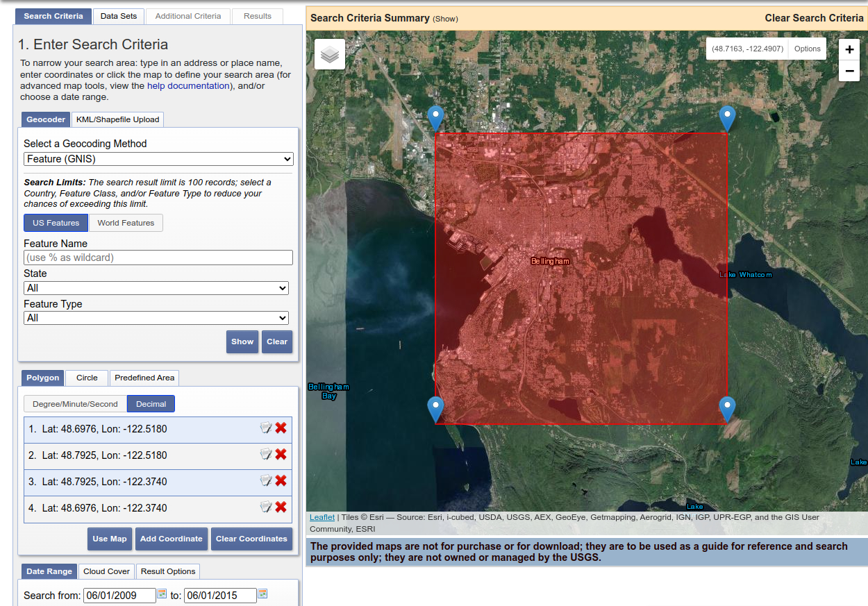The height and width of the screenshot is (606, 868).
Task: Open the map layers selector icon
Action: (330, 54)
